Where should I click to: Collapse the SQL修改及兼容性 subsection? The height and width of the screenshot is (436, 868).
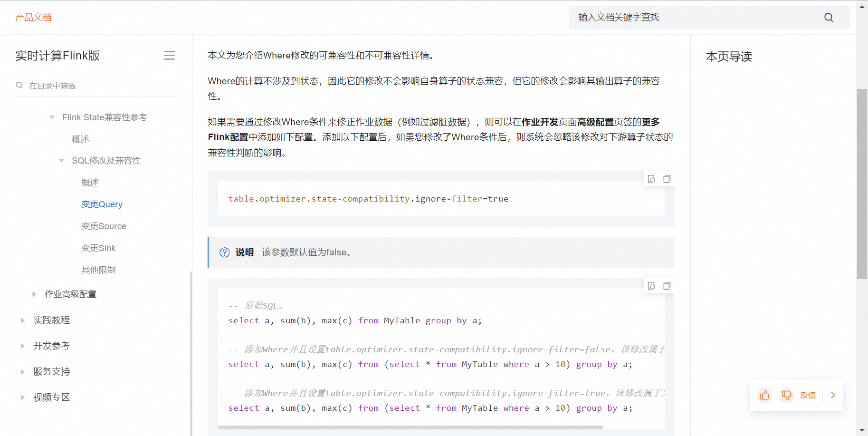(x=61, y=161)
